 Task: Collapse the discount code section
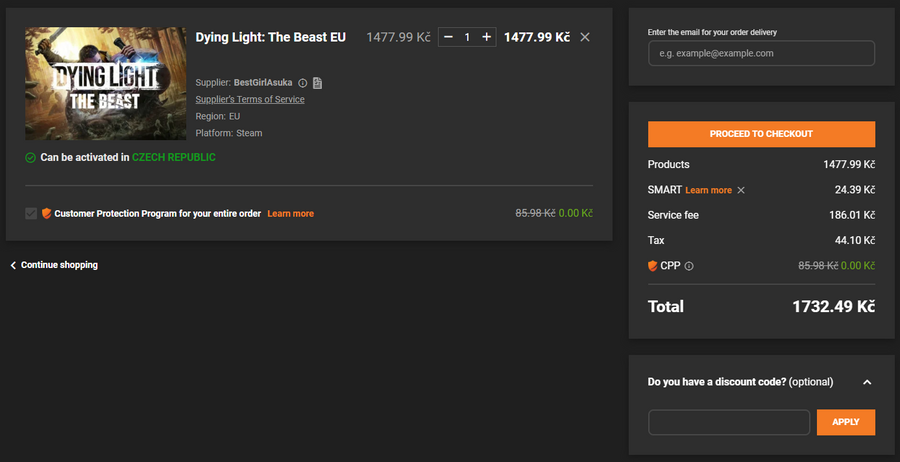(866, 382)
